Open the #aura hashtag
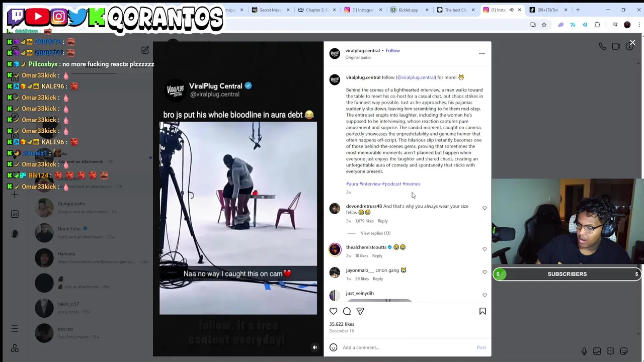 point(352,184)
